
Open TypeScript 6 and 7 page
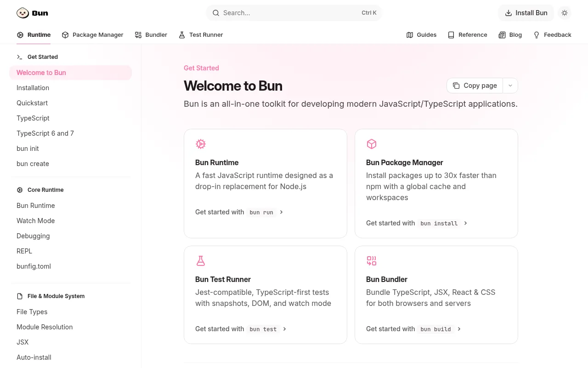[x=70, y=133]
